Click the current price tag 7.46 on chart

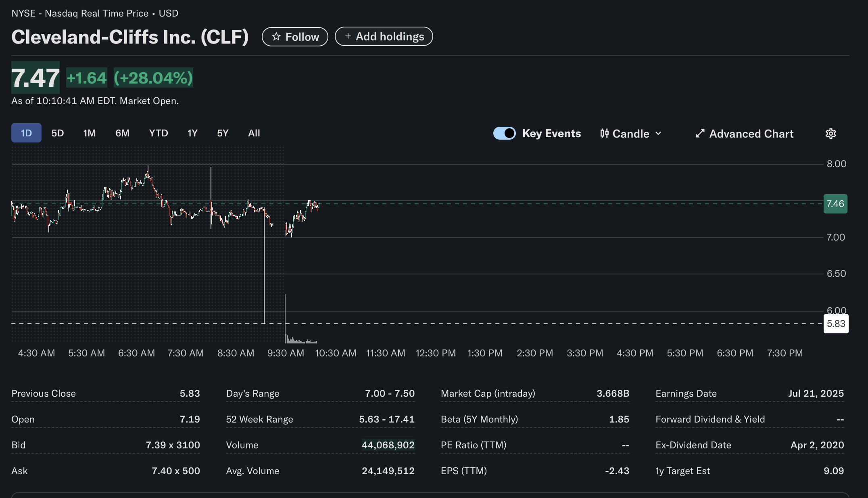click(x=835, y=204)
